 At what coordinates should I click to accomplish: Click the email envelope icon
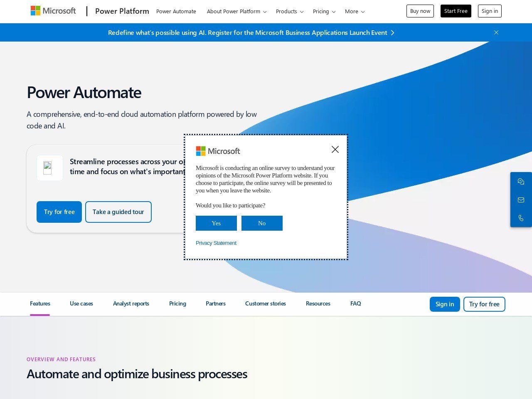(521, 200)
